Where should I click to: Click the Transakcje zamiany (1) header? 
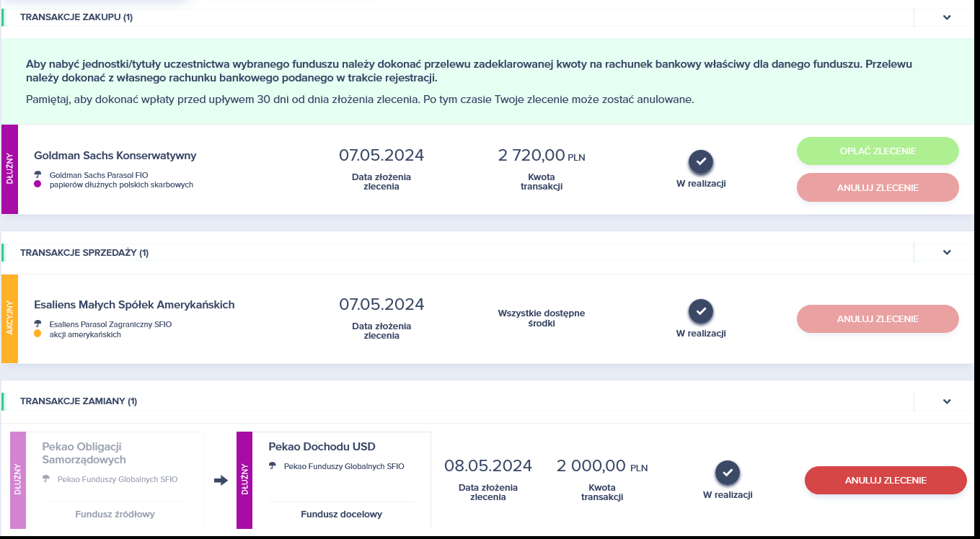[79, 401]
